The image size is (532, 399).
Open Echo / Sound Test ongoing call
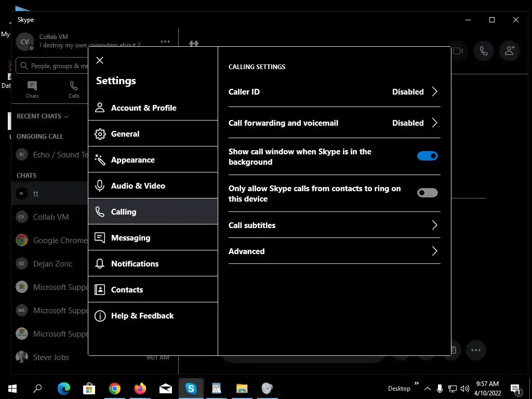[50, 155]
